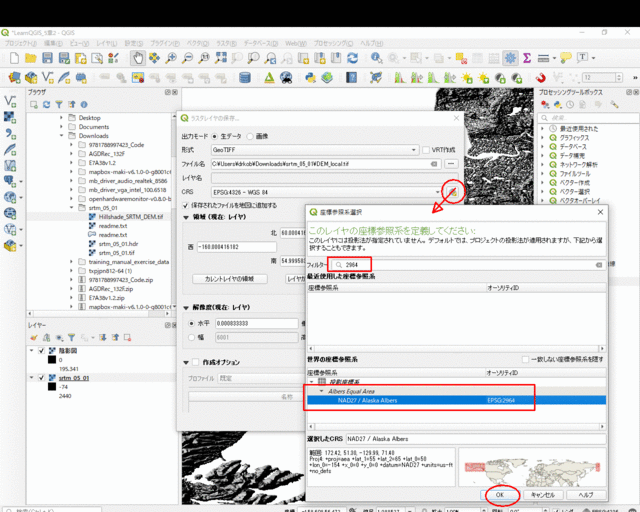
Task: Toggle the VRT作成 checkbox
Action: tap(426, 150)
